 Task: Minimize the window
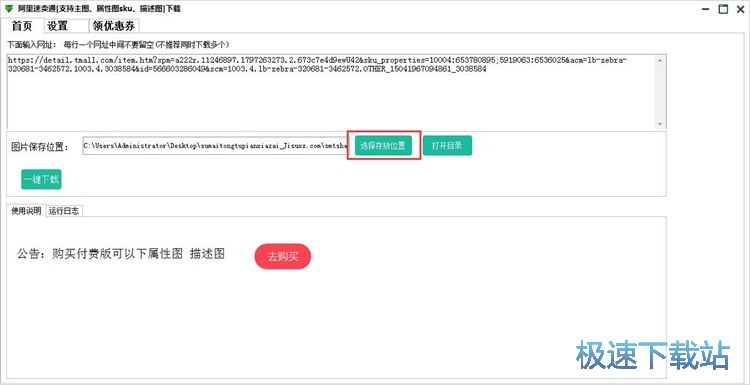[705, 9]
